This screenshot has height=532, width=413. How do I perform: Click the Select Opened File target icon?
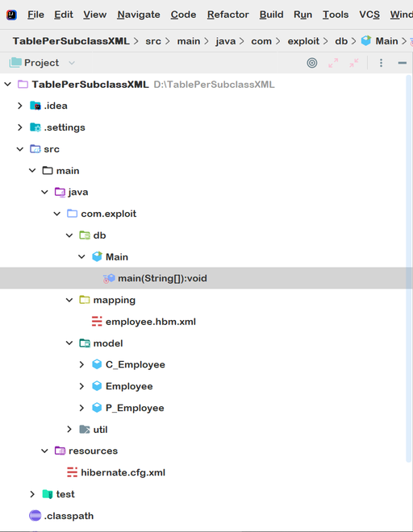[x=312, y=63]
